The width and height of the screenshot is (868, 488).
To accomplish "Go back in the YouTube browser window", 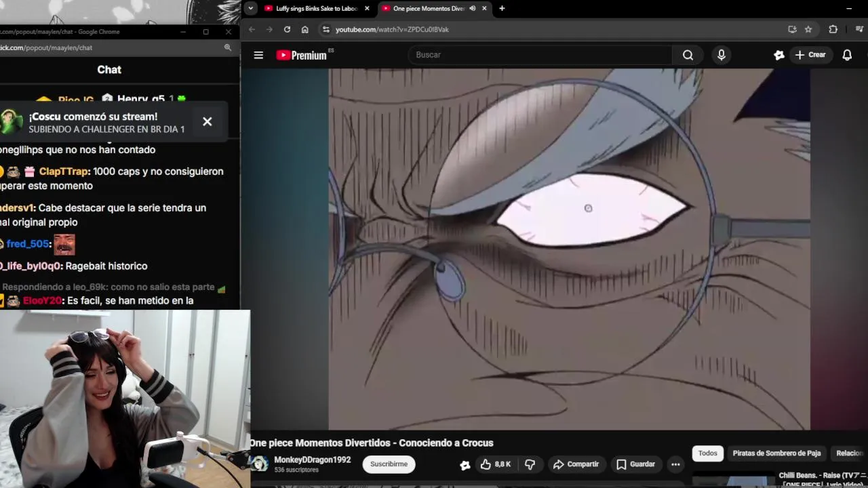I will [252, 29].
